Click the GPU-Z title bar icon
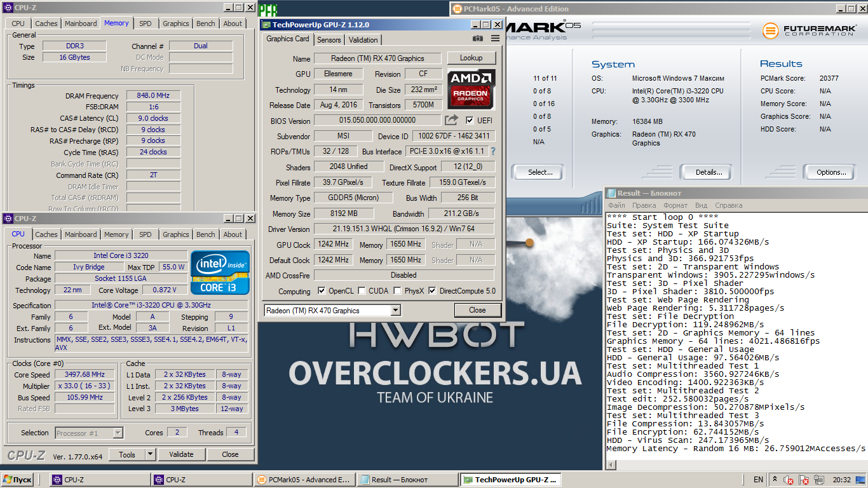Screen dimensions: 868x488 266,25
